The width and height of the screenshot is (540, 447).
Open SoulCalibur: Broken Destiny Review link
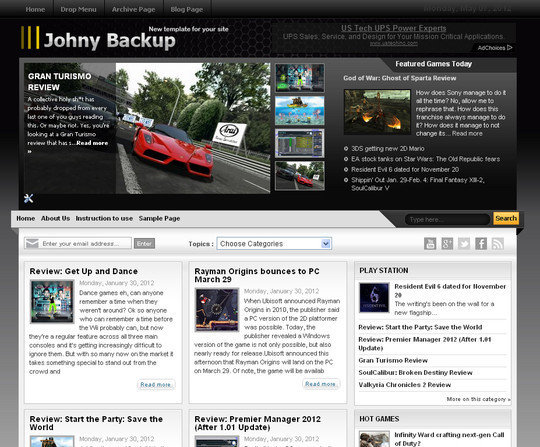415,373
